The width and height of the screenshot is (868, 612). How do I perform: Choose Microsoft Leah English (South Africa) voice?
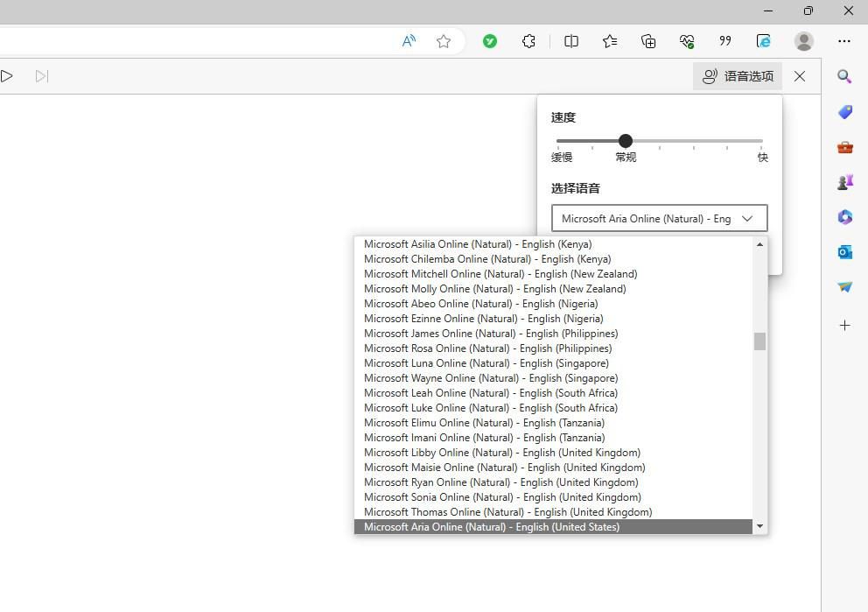553,393
